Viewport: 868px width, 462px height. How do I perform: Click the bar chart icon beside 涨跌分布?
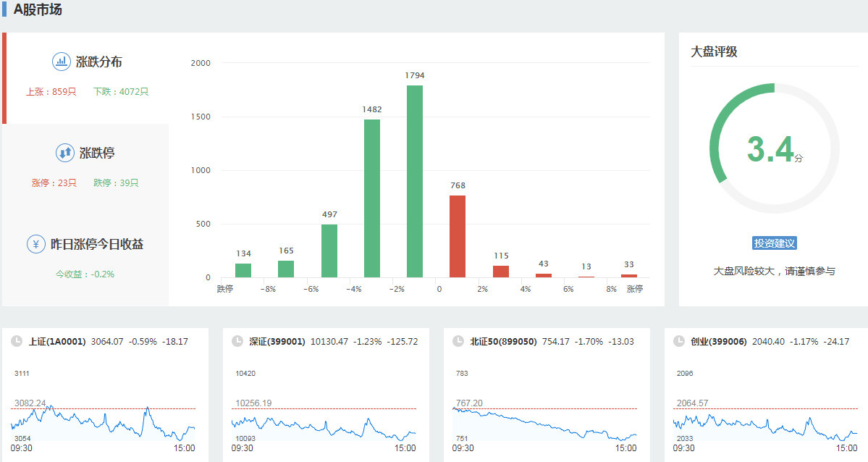(x=62, y=62)
